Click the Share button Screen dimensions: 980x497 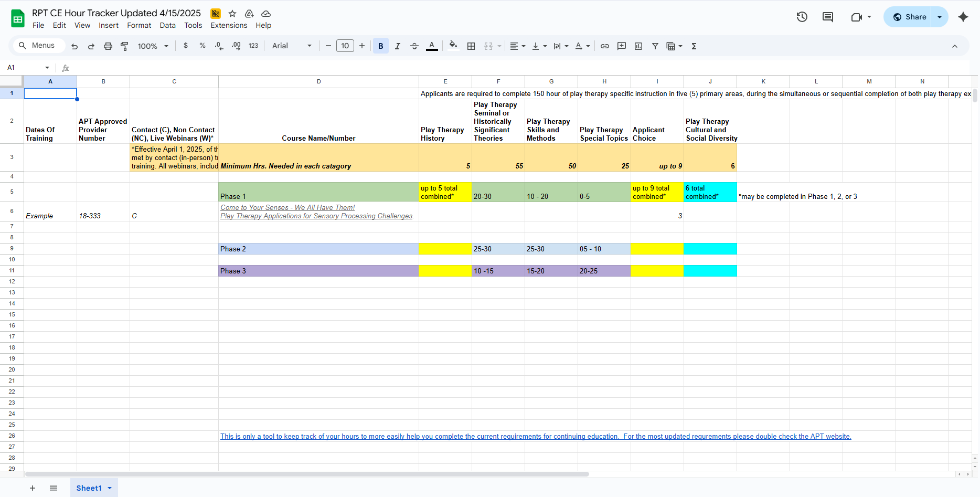909,17
